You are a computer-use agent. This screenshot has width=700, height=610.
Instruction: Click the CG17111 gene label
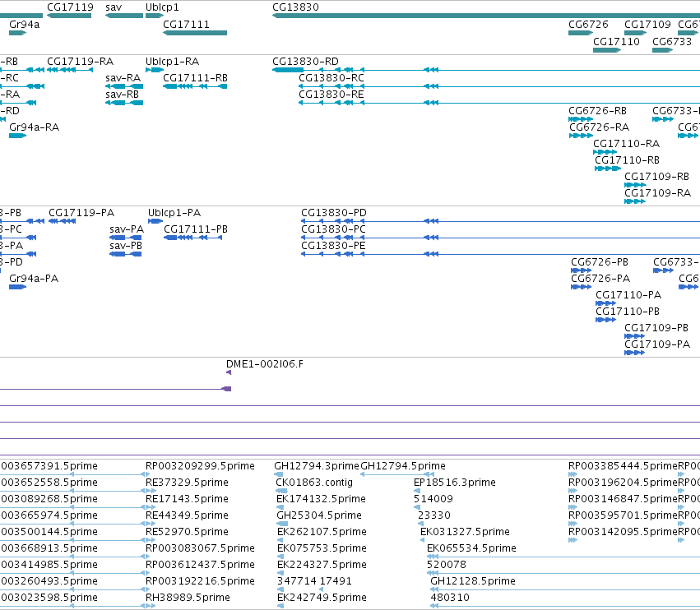(x=186, y=24)
